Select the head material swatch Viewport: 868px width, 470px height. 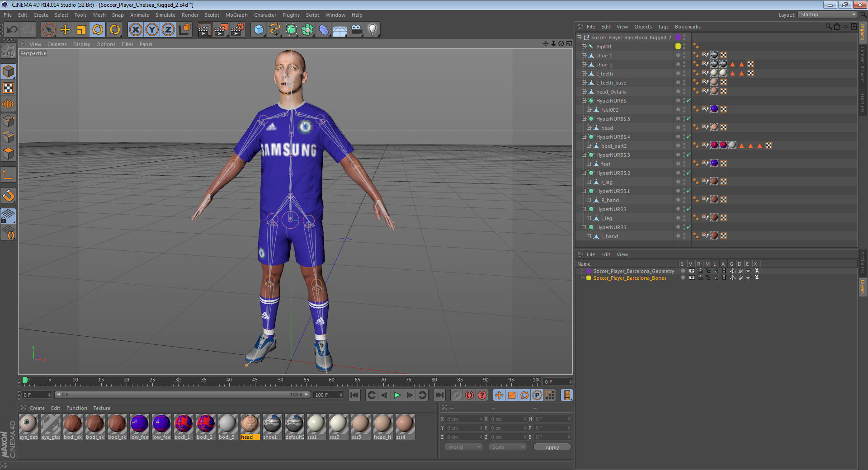tap(250, 427)
